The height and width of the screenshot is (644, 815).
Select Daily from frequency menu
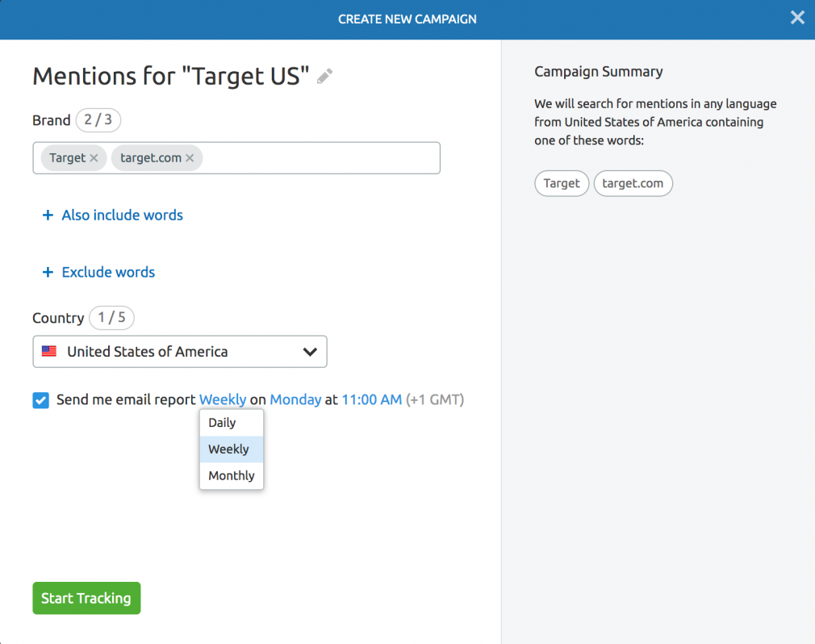[x=222, y=423]
